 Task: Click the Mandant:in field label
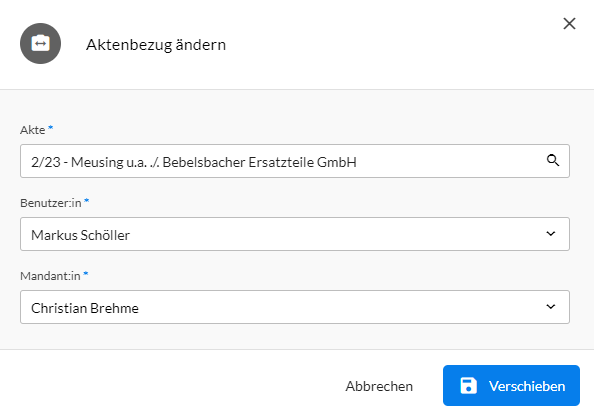click(x=50, y=276)
